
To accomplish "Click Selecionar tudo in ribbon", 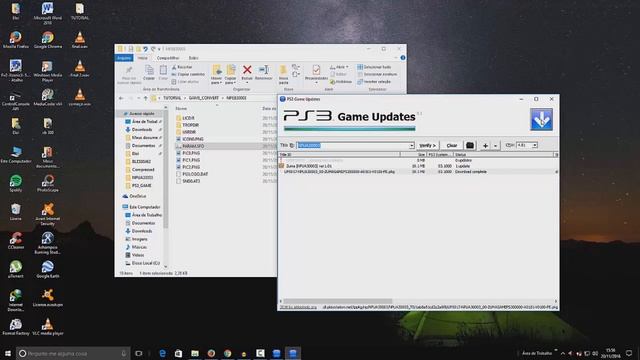I will click(x=374, y=67).
